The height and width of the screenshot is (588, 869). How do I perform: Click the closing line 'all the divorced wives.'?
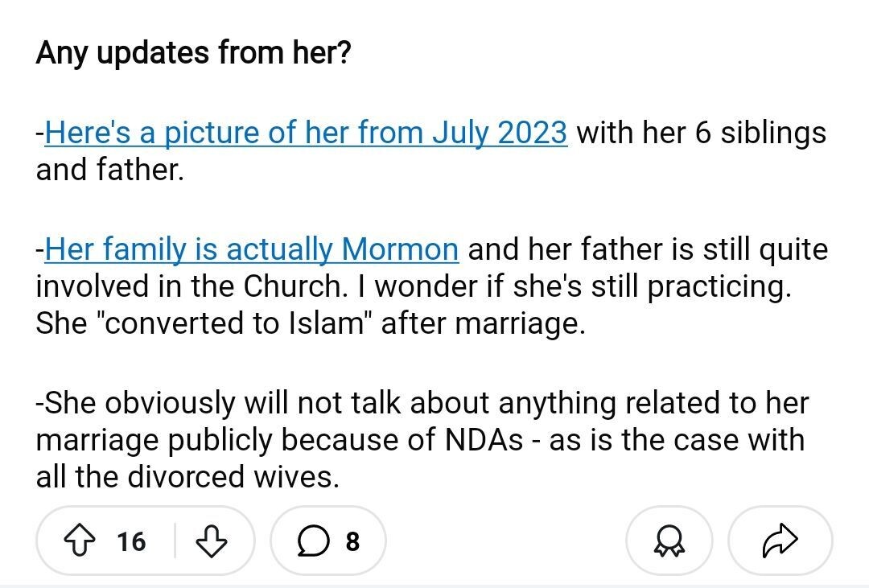tap(187, 478)
